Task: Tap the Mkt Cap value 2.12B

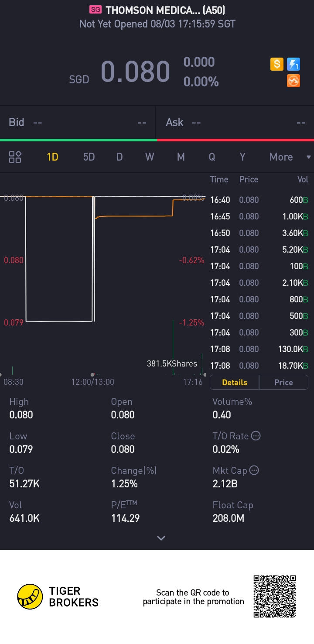Action: [x=225, y=483]
